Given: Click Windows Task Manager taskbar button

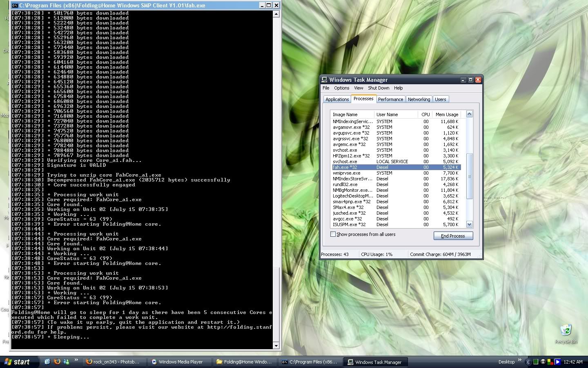Looking at the screenshot, I should tap(376, 362).
